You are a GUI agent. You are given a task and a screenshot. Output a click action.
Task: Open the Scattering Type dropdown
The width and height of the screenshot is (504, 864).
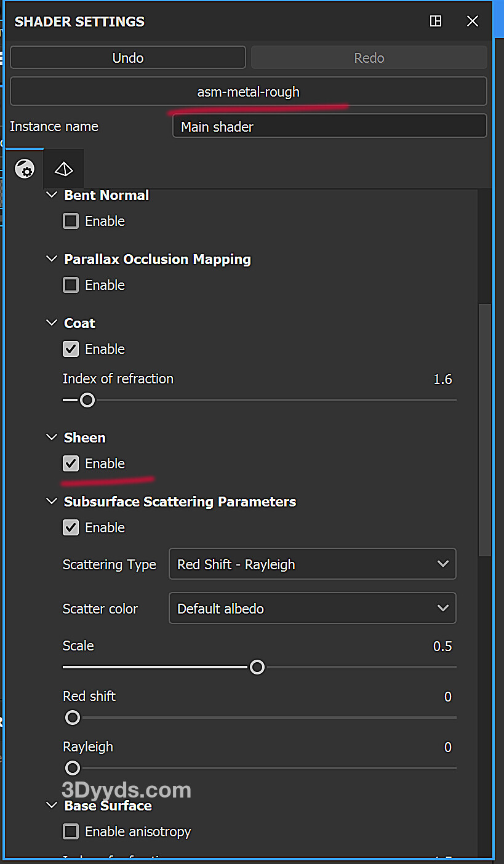(x=313, y=564)
